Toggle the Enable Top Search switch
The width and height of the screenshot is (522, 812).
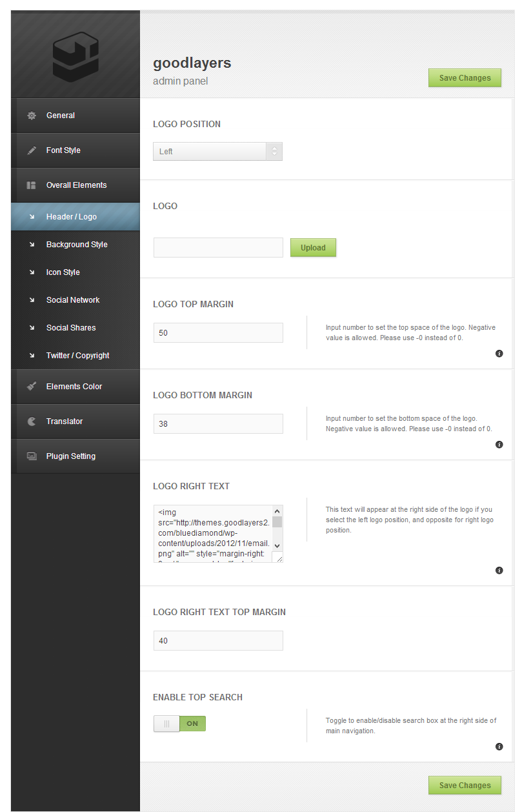tap(179, 724)
